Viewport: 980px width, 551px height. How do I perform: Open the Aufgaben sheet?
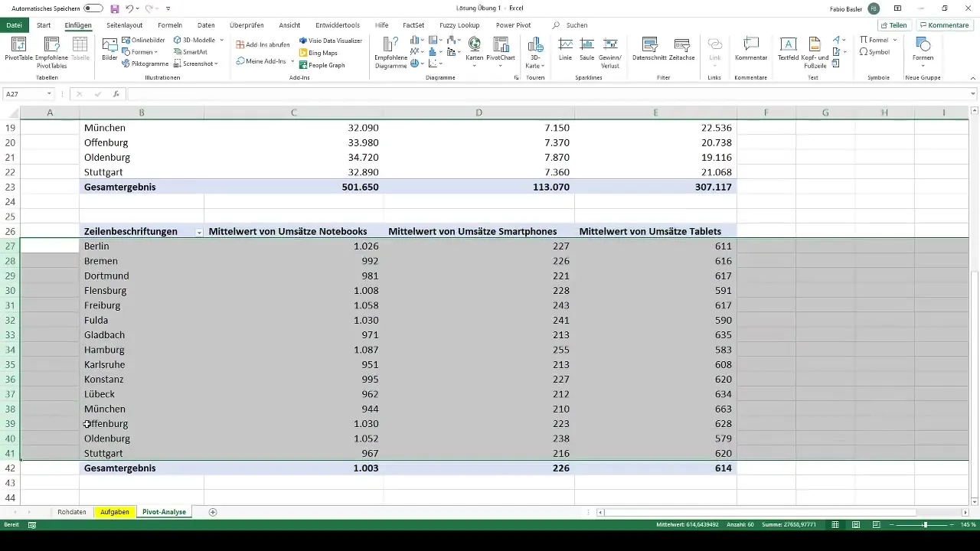click(x=115, y=512)
